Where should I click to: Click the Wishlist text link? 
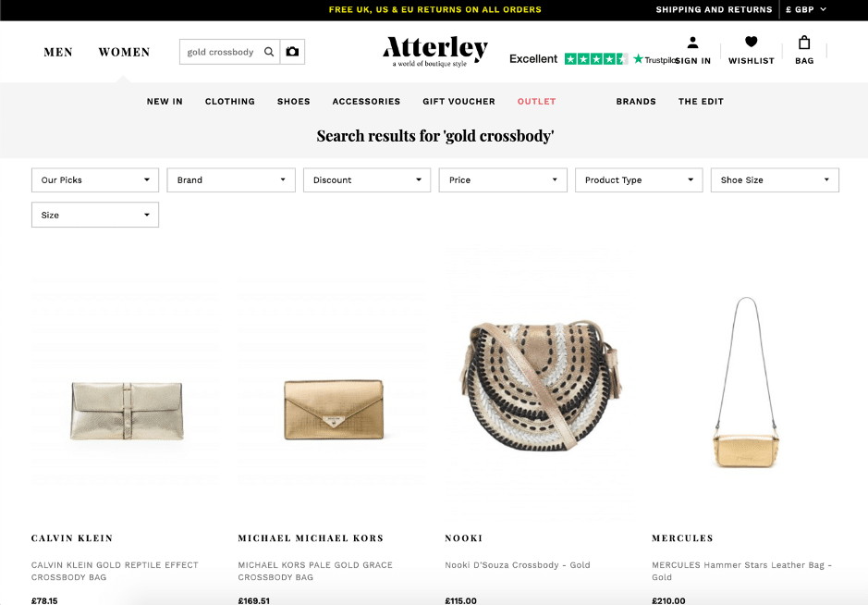point(752,61)
